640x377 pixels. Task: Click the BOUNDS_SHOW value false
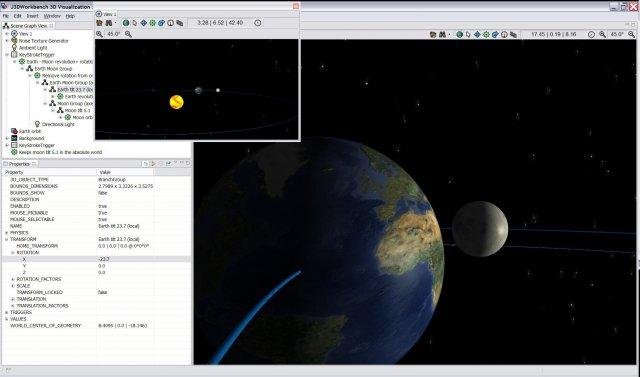point(103,193)
